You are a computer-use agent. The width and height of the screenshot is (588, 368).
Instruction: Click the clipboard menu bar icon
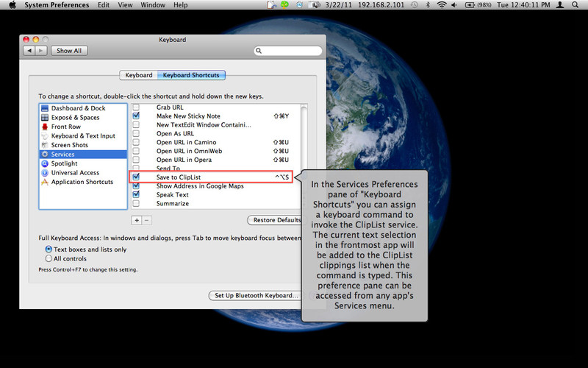tap(271, 5)
